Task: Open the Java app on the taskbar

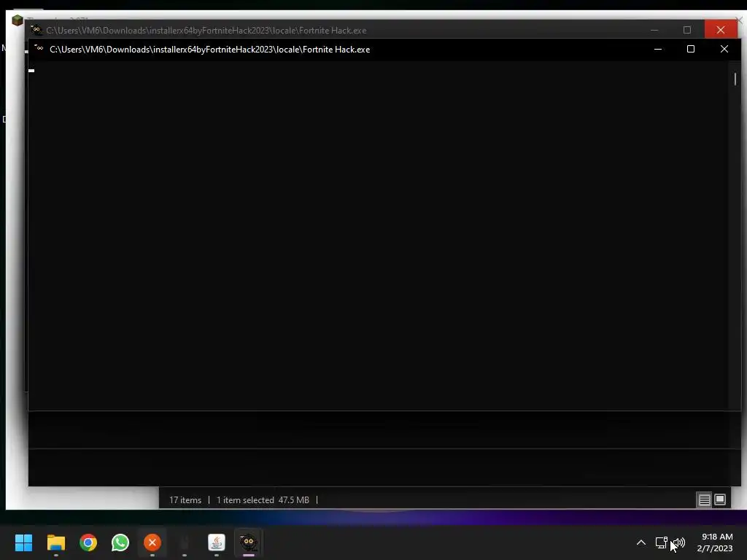Action: tap(217, 542)
